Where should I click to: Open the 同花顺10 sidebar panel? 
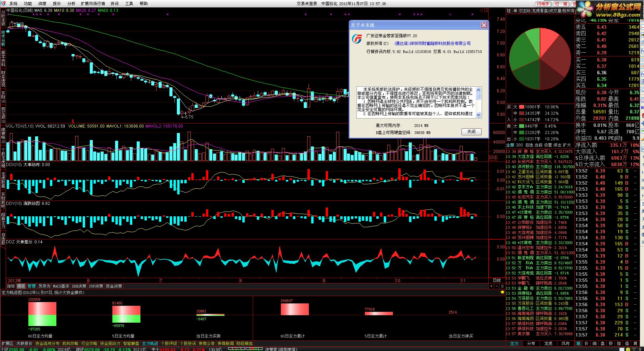click(3, 115)
